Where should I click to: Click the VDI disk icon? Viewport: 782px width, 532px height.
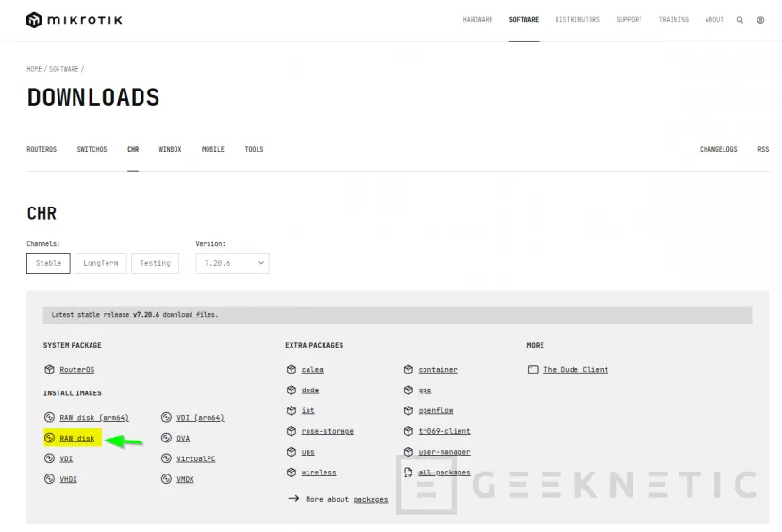[49, 458]
